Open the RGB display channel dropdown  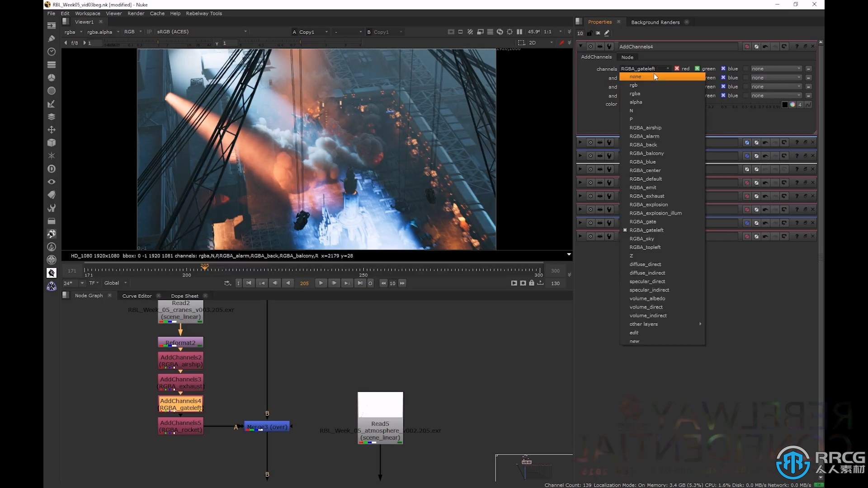(x=133, y=32)
